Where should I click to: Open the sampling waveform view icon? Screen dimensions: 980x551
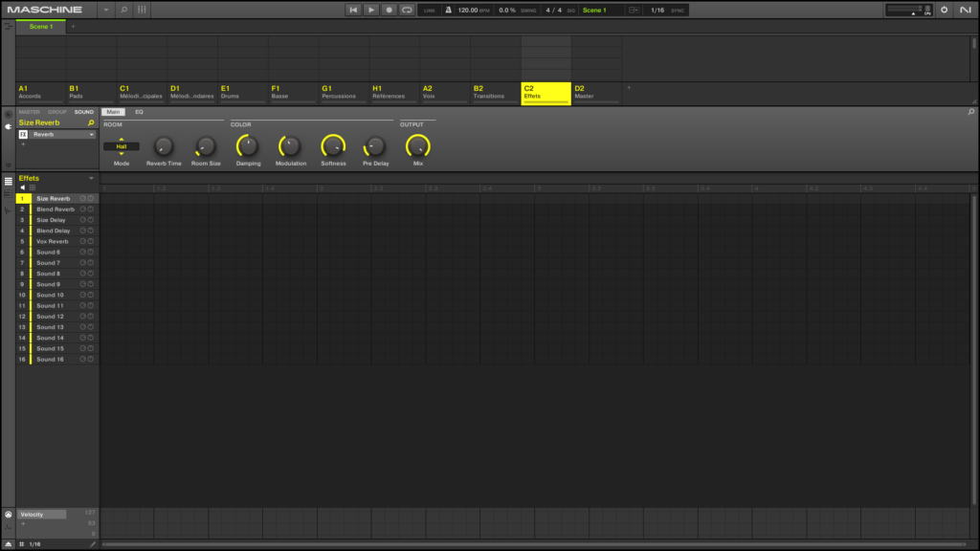pos(8,211)
